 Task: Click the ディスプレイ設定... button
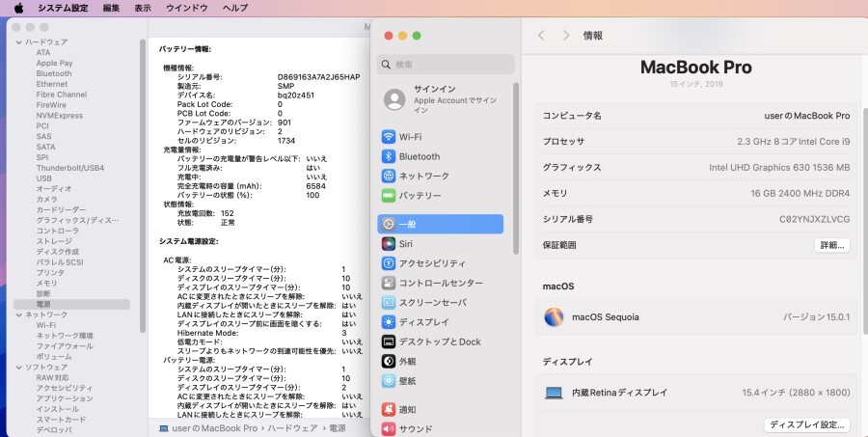tap(807, 424)
